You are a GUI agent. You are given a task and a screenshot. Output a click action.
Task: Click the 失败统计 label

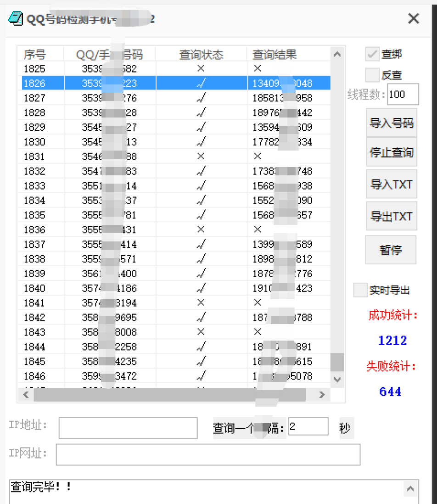pos(391,366)
